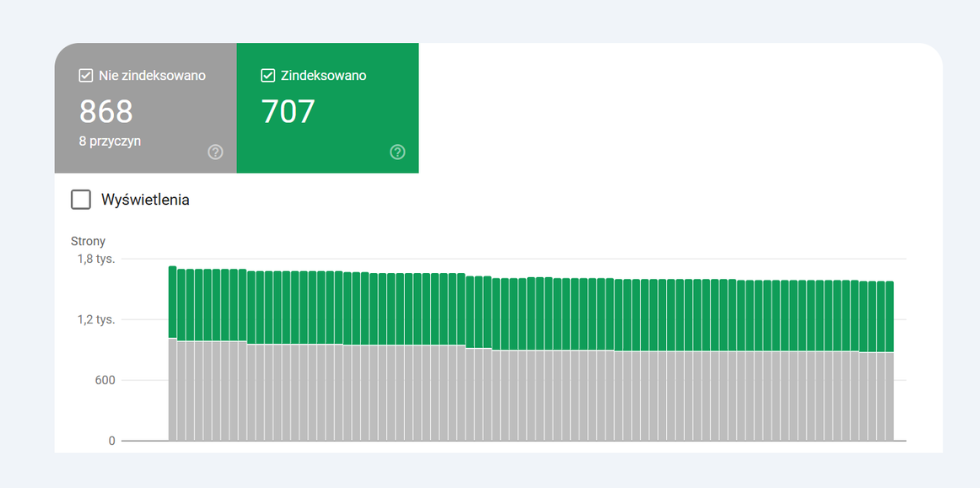Image resolution: width=980 pixels, height=488 pixels.
Task: Select gray segment of the last chart bar
Action: pos(889,396)
